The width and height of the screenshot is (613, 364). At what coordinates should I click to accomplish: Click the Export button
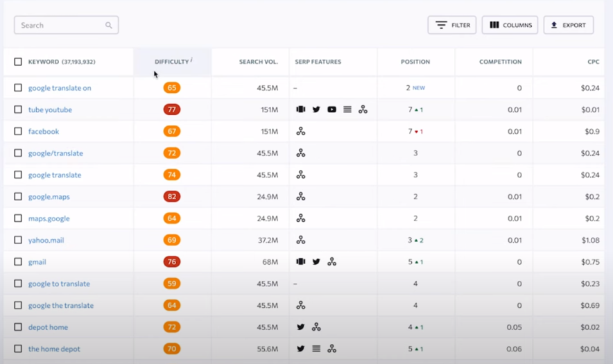point(569,25)
